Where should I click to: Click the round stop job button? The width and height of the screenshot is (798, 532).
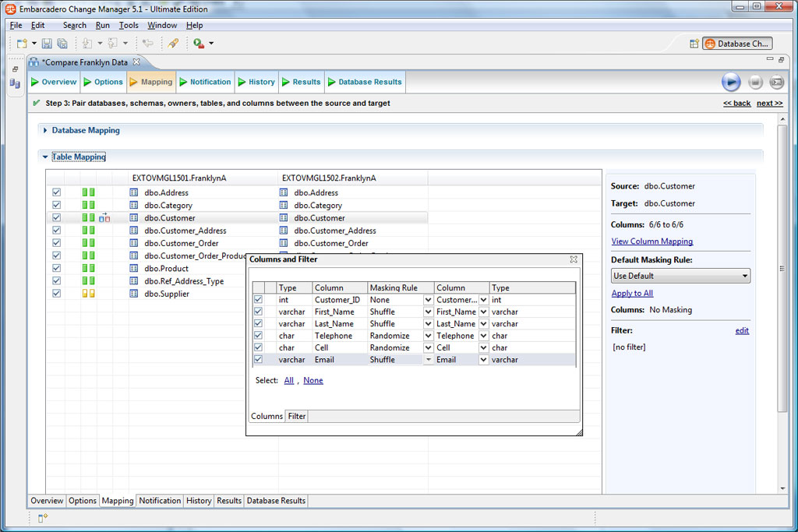tap(755, 82)
